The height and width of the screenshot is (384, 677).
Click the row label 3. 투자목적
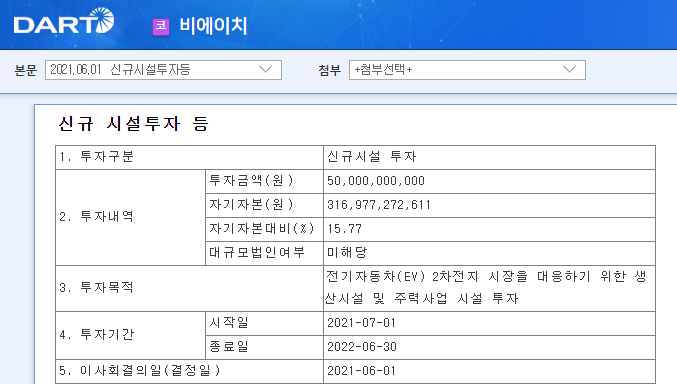tap(97, 288)
